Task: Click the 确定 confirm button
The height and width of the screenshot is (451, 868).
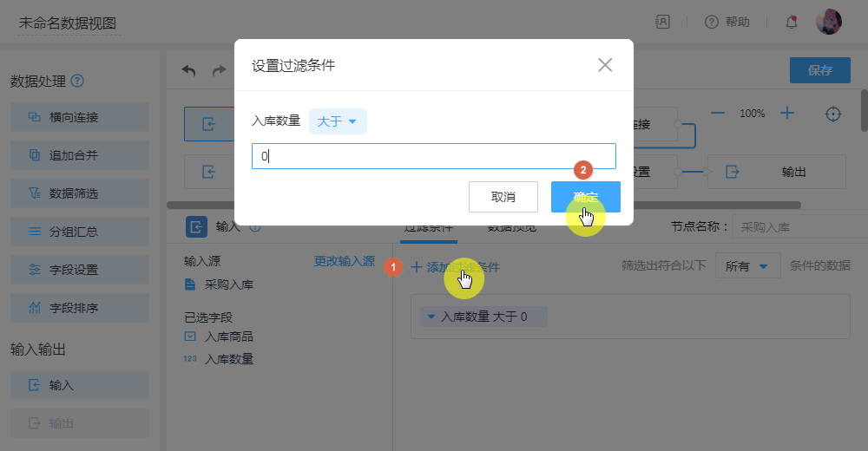Action: point(585,197)
